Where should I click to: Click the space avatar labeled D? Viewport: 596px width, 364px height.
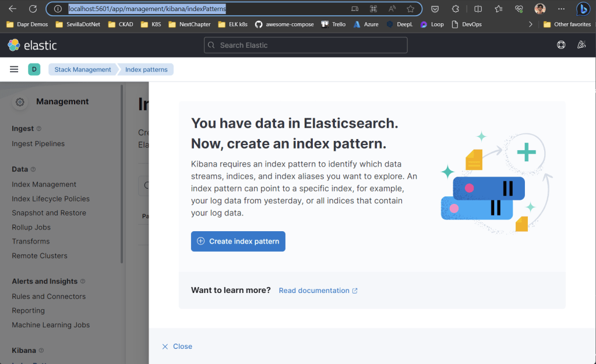point(34,69)
